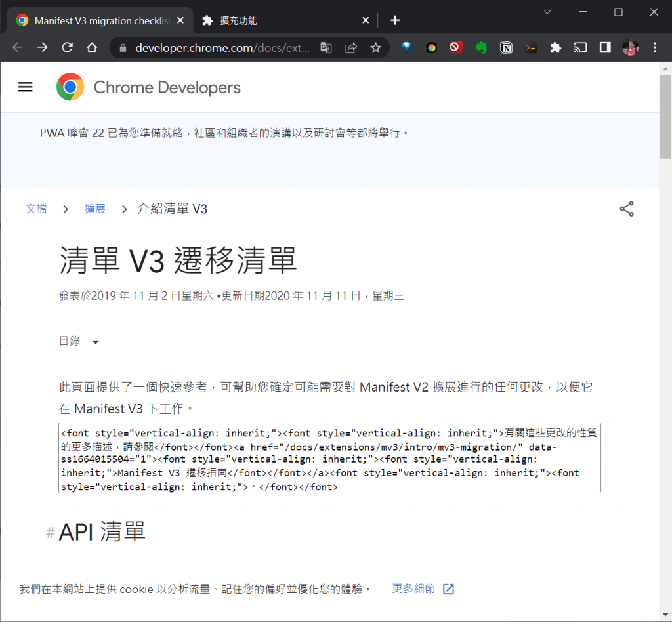Open the Notion web clipper extension
This screenshot has height=622, width=672.
(x=506, y=47)
